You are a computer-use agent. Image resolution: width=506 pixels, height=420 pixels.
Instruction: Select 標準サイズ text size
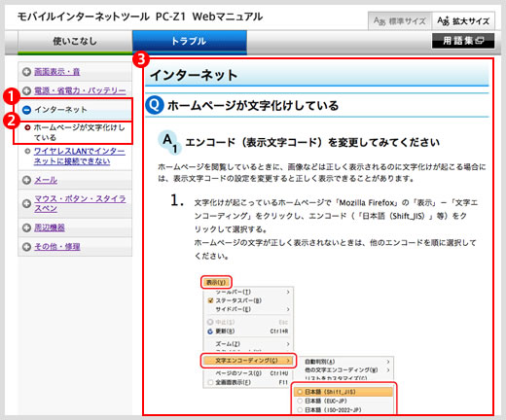[400, 21]
